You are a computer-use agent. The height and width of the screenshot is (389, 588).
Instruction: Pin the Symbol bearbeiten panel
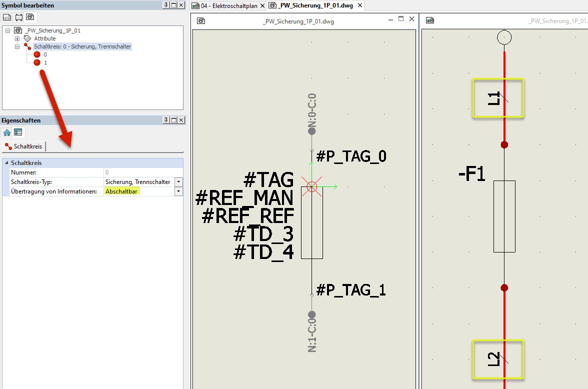click(165, 5)
